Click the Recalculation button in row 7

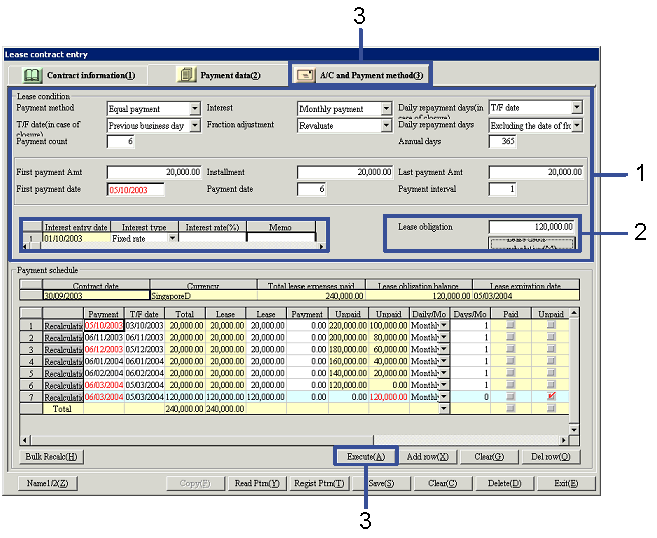63,397
